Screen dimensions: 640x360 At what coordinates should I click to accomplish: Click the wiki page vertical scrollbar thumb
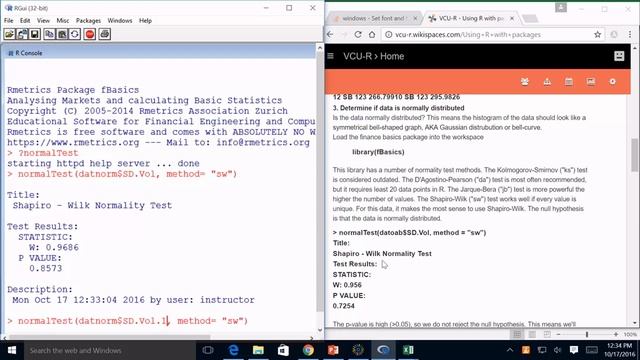pos(634,155)
